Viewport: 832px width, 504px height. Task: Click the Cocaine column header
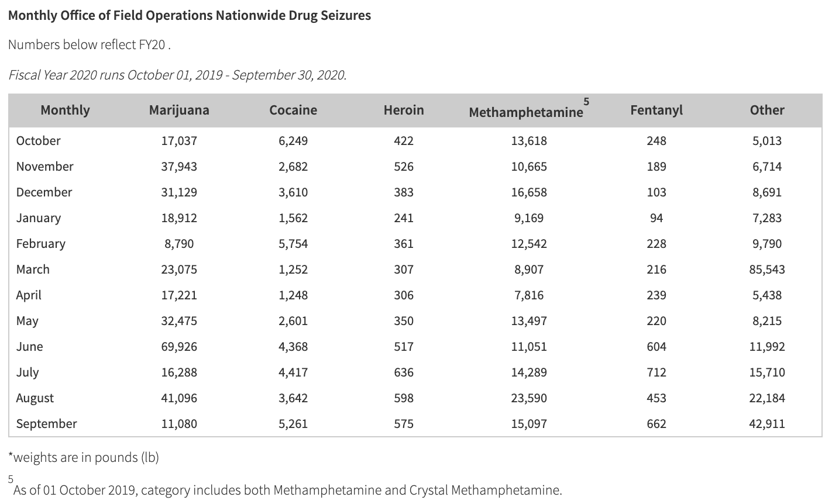coord(293,111)
